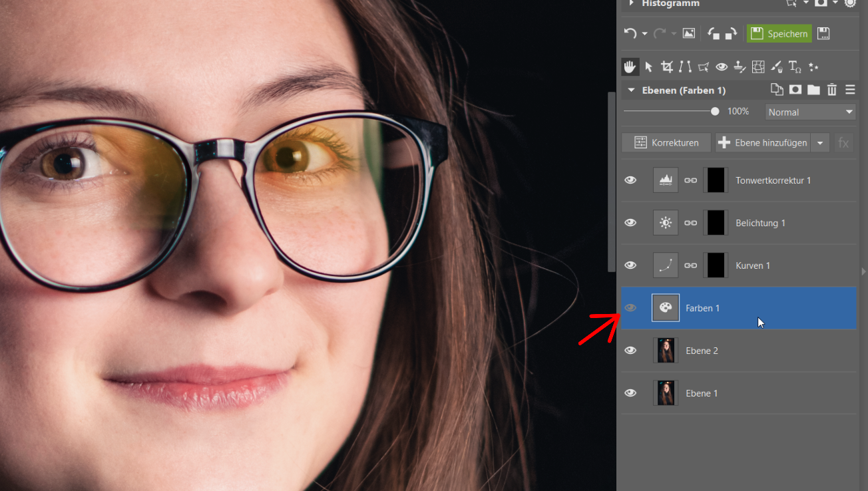Select the Kurven 1 layer
The width and height of the screenshot is (868, 491).
(752, 265)
